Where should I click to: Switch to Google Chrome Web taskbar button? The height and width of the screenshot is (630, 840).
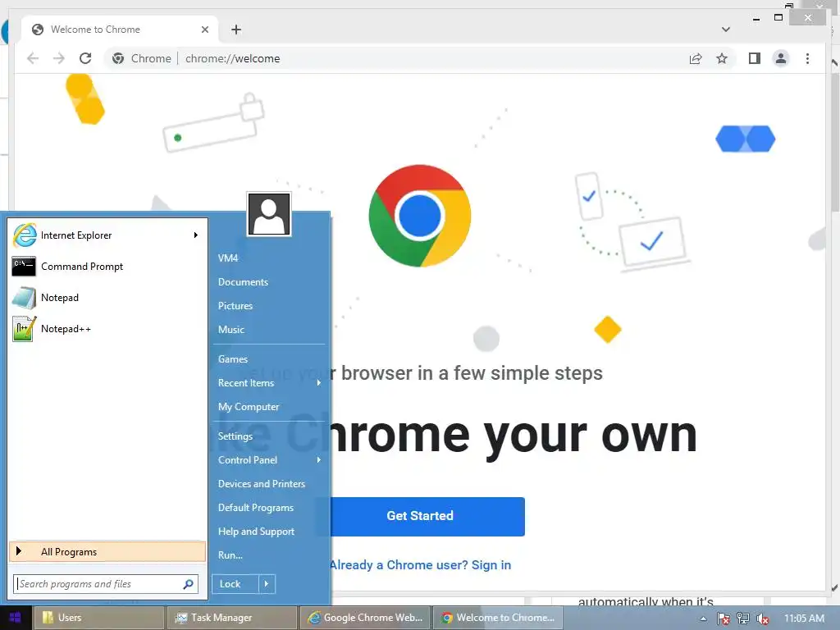[x=365, y=618]
